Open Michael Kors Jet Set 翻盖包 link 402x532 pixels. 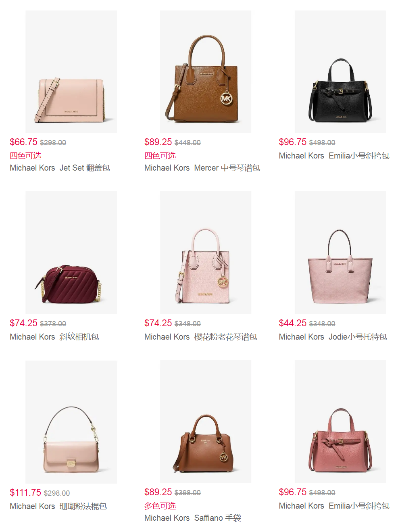pyautogui.click(x=60, y=168)
